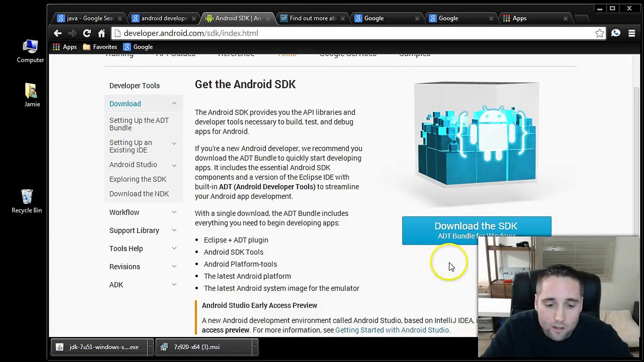Image resolution: width=644 pixels, height=362 pixels.
Task: Close the android development tab
Action: click(194, 18)
